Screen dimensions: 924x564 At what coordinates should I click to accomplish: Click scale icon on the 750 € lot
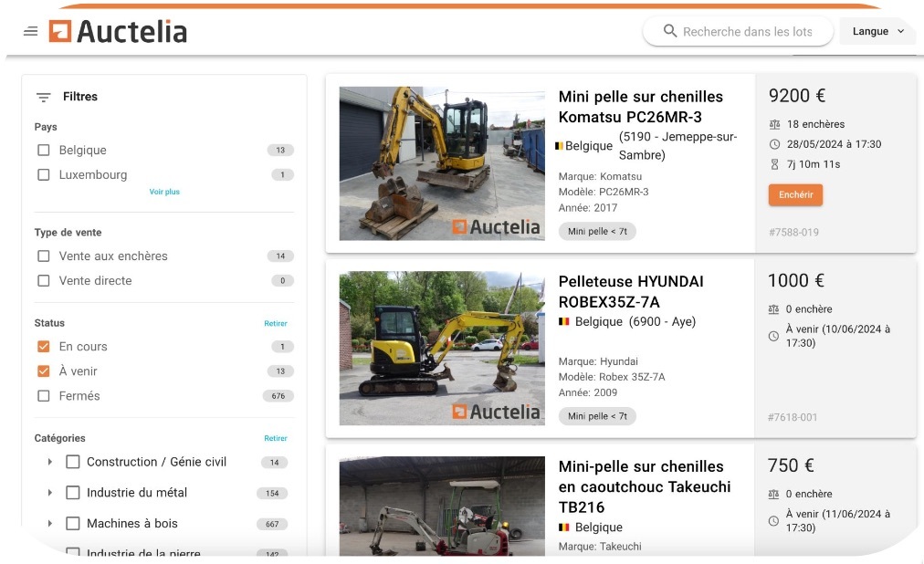[x=773, y=494]
